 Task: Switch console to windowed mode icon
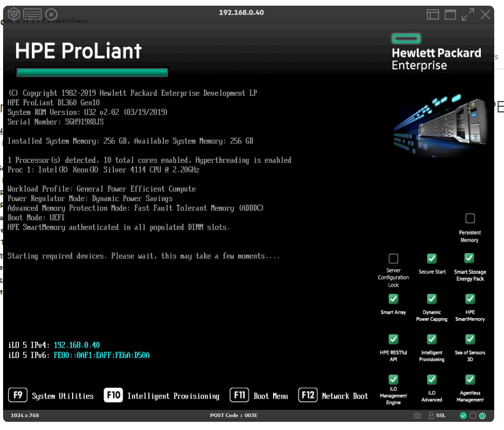click(450, 14)
